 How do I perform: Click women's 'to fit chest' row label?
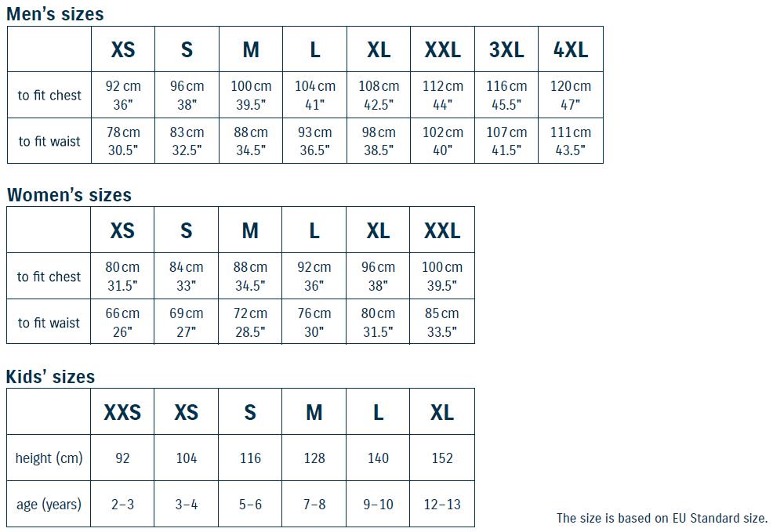point(49,276)
